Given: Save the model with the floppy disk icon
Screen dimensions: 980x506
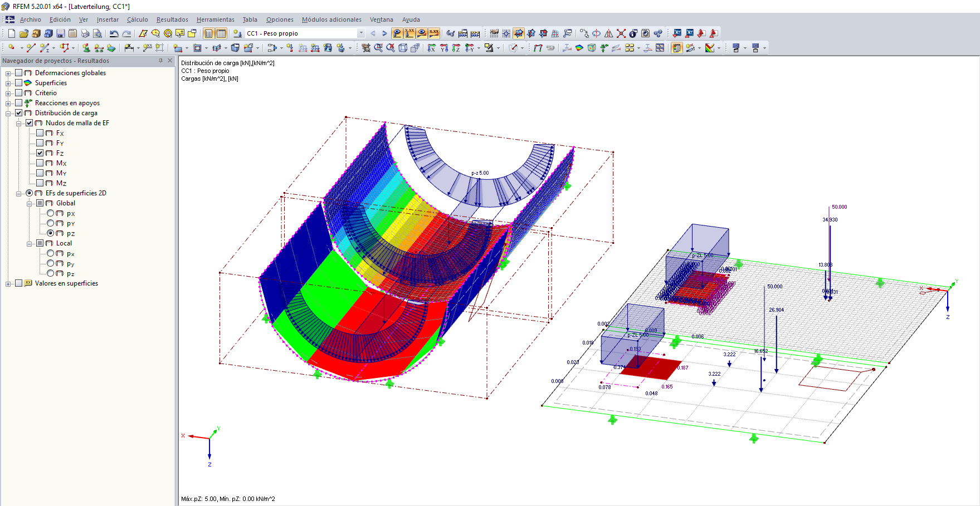Looking at the screenshot, I should click(x=61, y=33).
